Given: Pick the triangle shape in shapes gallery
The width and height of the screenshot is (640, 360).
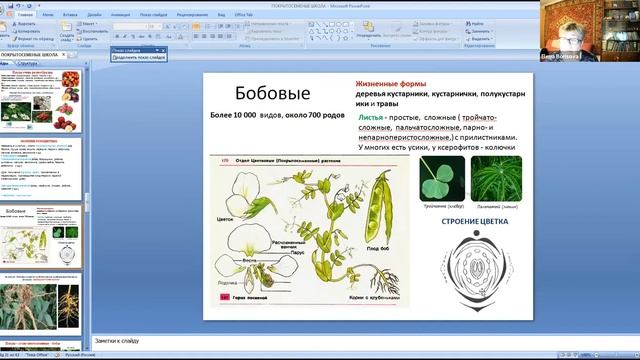Looking at the screenshot, I should pos(311,31).
